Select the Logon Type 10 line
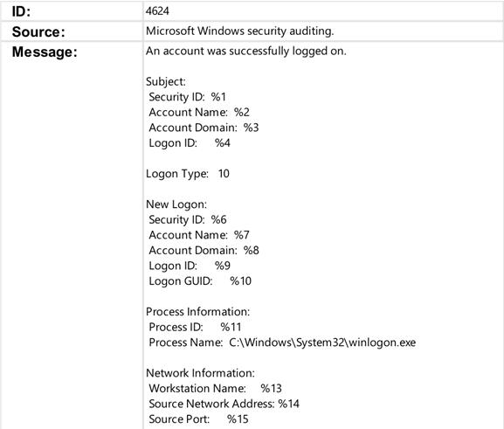 tap(188, 174)
